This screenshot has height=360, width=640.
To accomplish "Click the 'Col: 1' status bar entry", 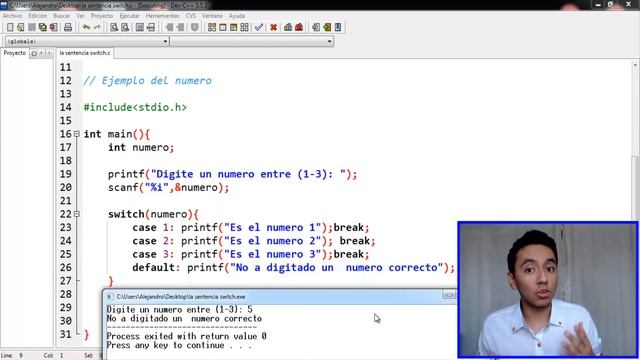I will coord(53,356).
